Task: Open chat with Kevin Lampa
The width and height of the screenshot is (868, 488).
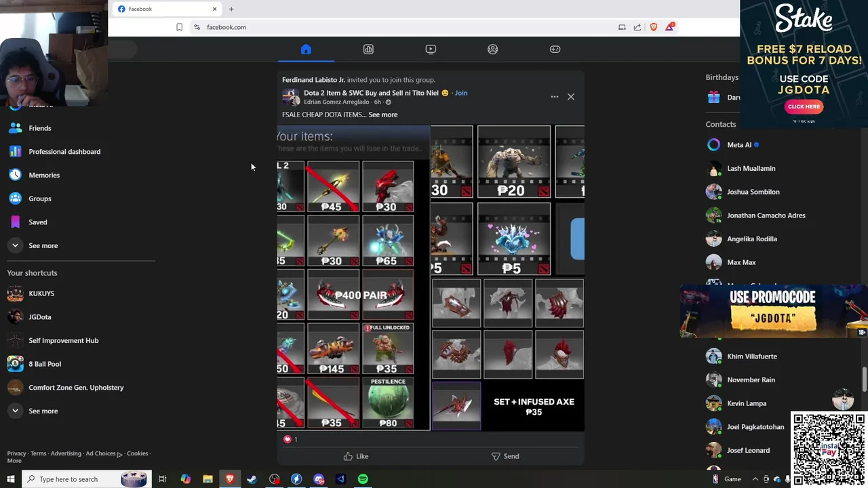Action: pos(746,403)
